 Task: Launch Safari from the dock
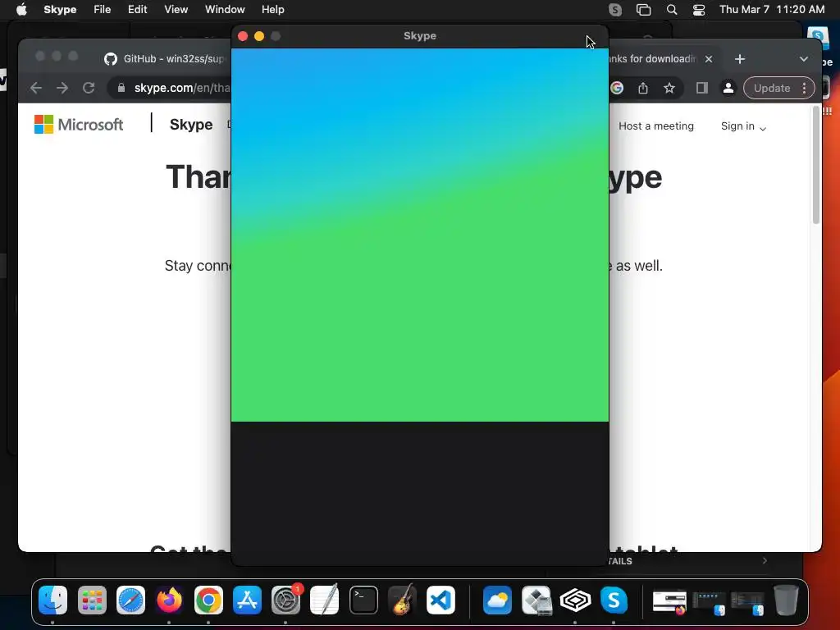[130, 600]
